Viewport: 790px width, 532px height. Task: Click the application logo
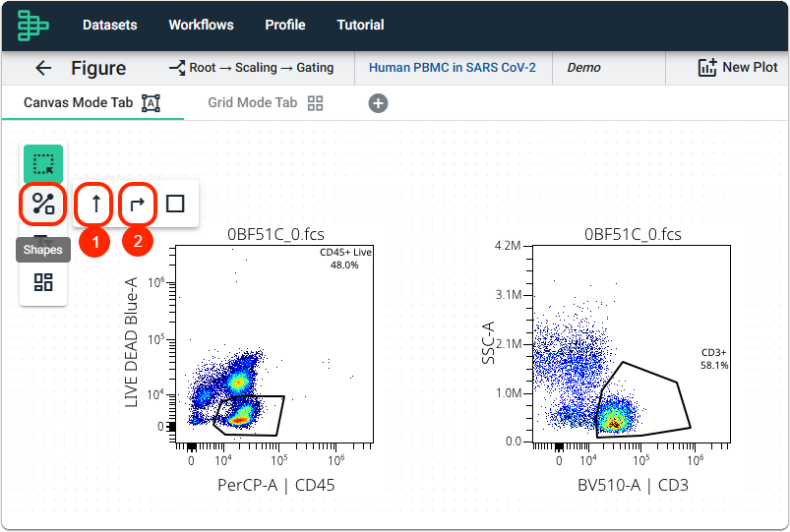coord(32,26)
